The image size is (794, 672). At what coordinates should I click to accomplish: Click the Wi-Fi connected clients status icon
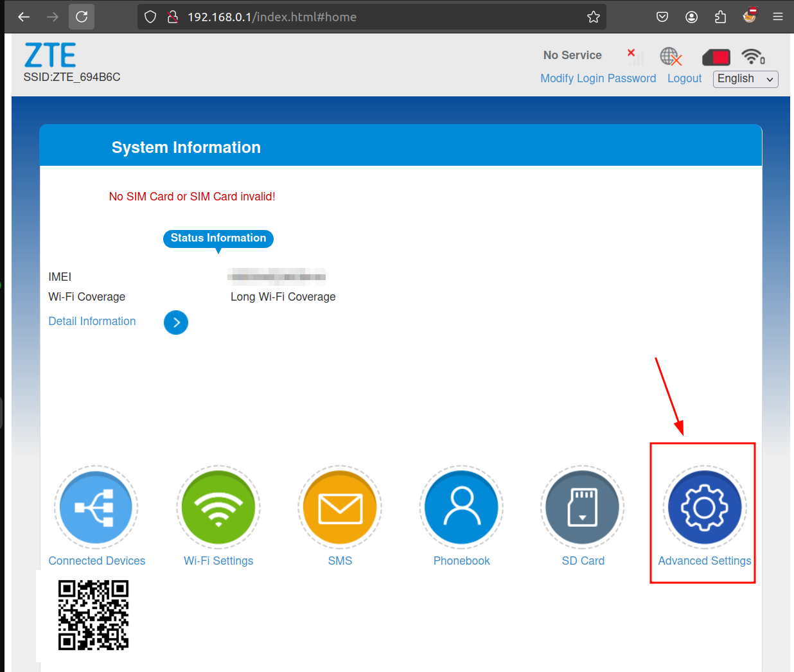point(752,57)
